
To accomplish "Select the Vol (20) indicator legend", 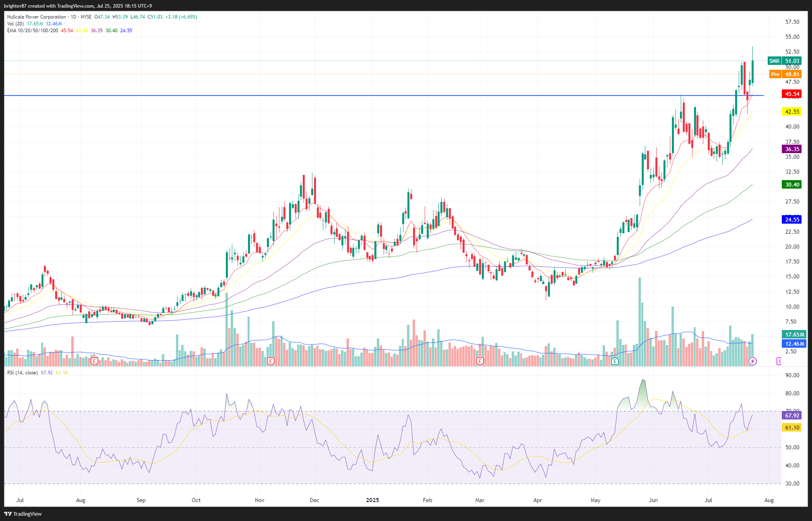I will click(15, 24).
